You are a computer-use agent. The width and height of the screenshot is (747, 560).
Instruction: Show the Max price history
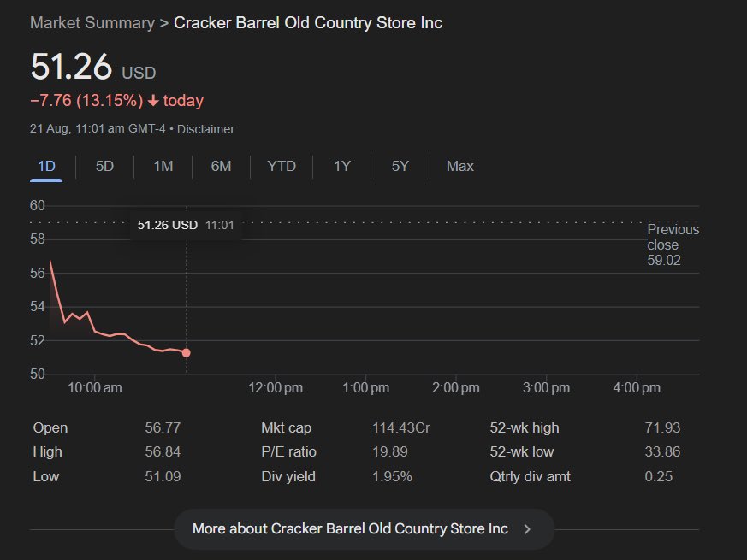(x=459, y=166)
